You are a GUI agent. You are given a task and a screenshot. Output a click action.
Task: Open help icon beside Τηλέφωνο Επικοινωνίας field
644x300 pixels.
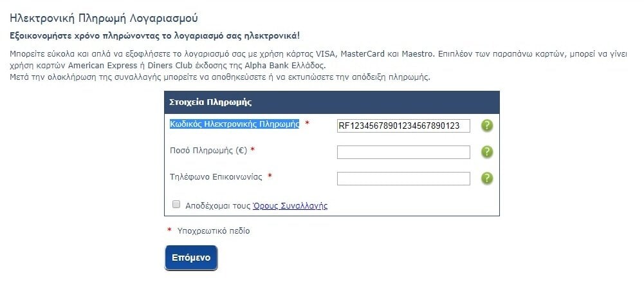tap(486, 178)
